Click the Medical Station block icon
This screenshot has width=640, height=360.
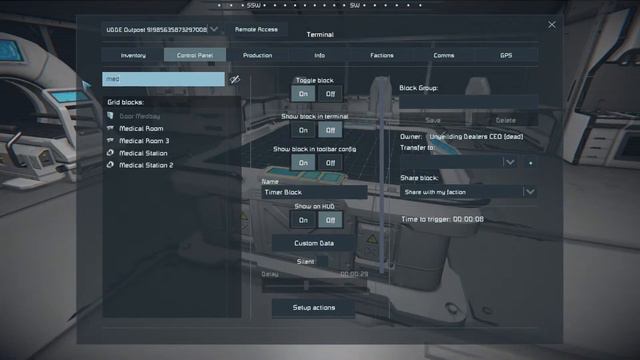(110, 153)
